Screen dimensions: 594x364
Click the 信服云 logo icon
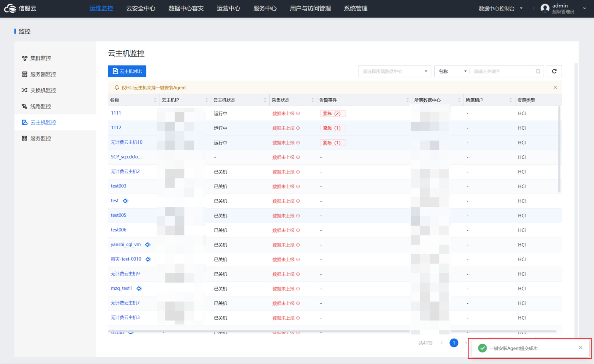[10, 8]
